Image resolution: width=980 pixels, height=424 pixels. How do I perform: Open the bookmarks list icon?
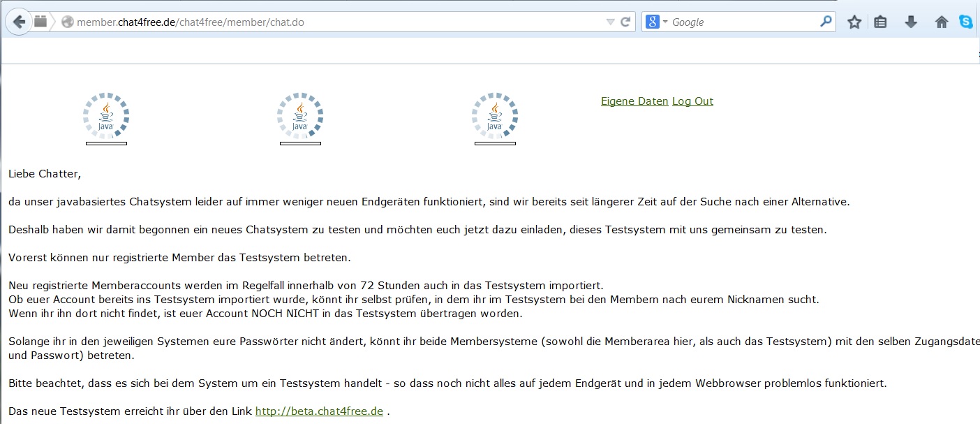coord(881,22)
